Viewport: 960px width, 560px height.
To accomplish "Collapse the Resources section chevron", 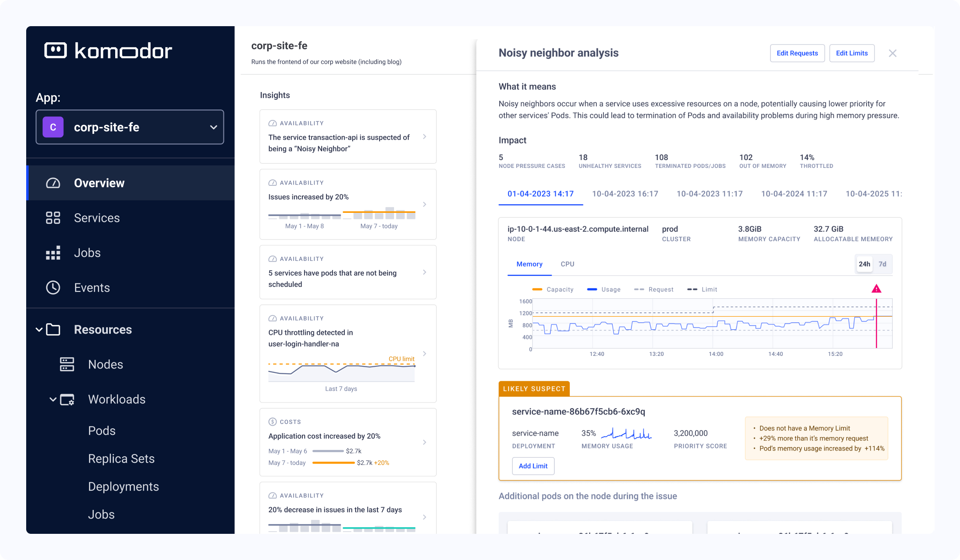I will click(x=39, y=330).
